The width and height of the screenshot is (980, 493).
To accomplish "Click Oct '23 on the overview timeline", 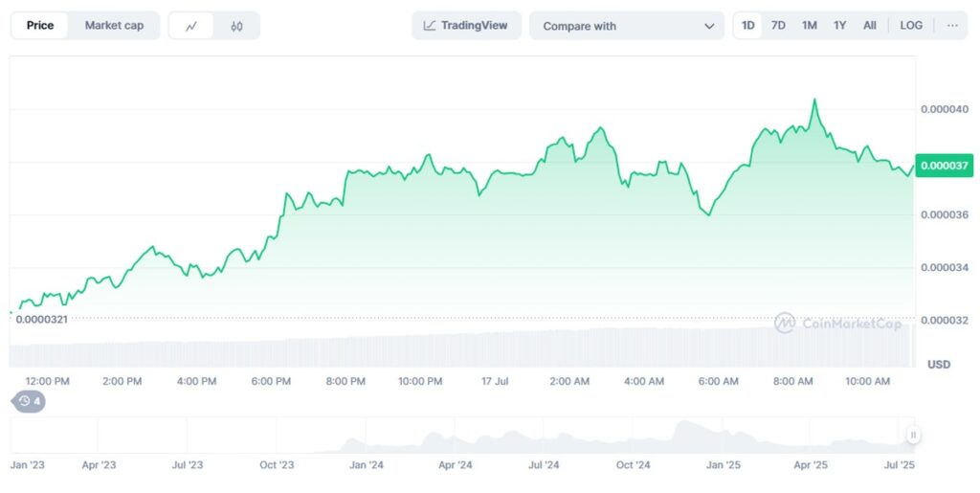I will coord(277,465).
